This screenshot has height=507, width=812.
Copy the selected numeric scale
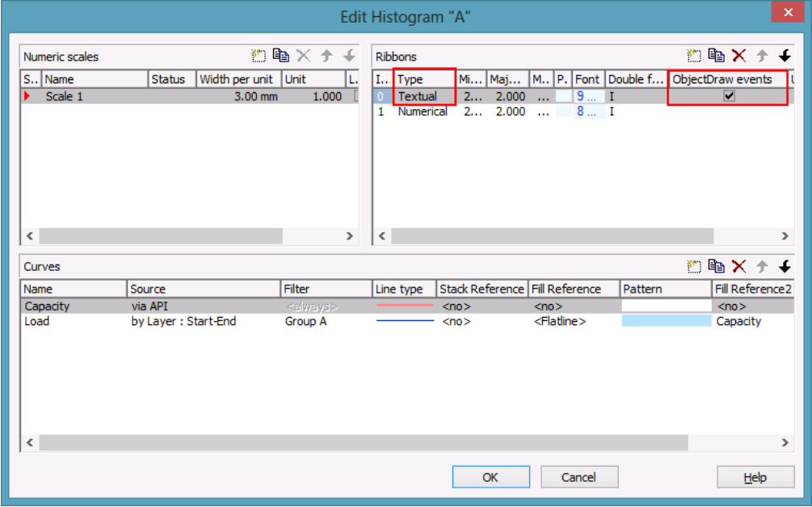click(x=280, y=56)
